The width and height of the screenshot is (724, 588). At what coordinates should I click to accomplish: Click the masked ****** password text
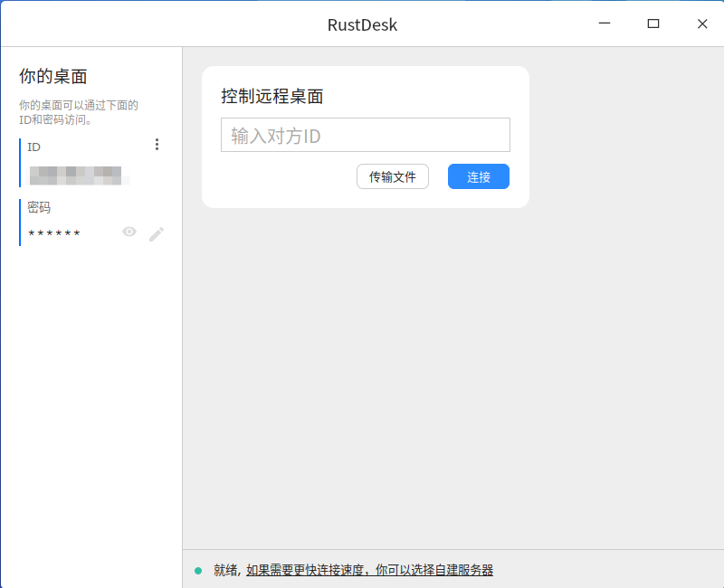[x=54, y=234]
